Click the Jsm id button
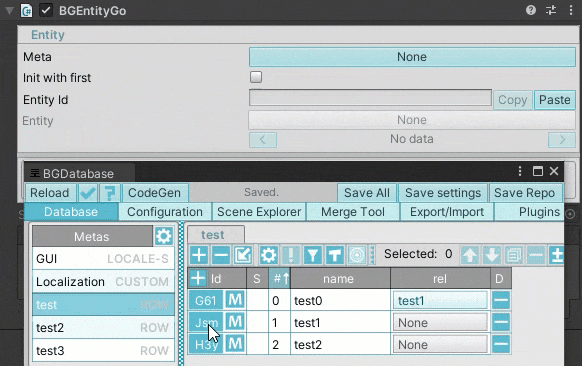The image size is (582, 366). pyautogui.click(x=206, y=322)
